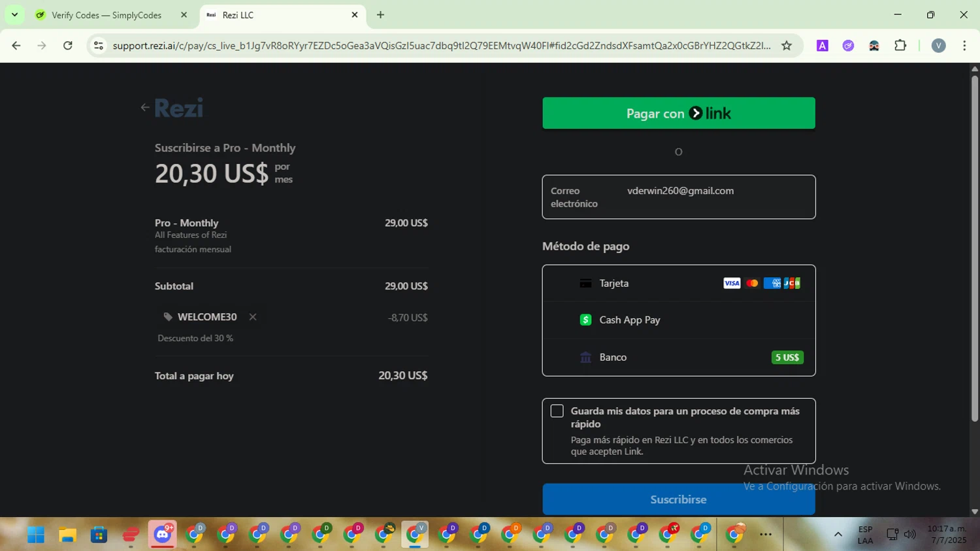This screenshot has height=551, width=980.
Task: Switch to the Rezi LLC tab
Action: pyautogui.click(x=281, y=15)
